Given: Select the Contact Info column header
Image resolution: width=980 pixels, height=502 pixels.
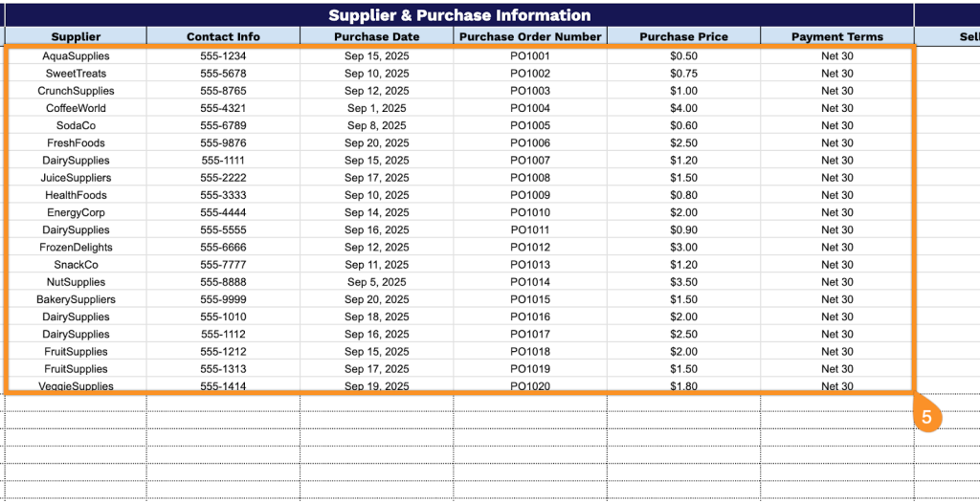Looking at the screenshot, I should click(x=223, y=36).
